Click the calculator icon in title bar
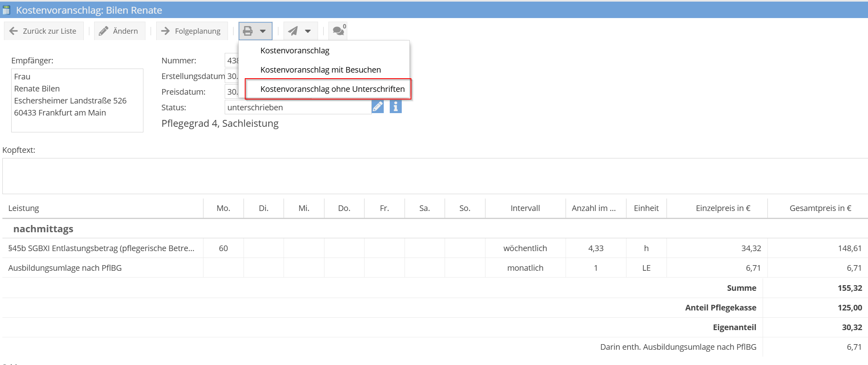Screen dimensions: 868x365 (x=6, y=10)
